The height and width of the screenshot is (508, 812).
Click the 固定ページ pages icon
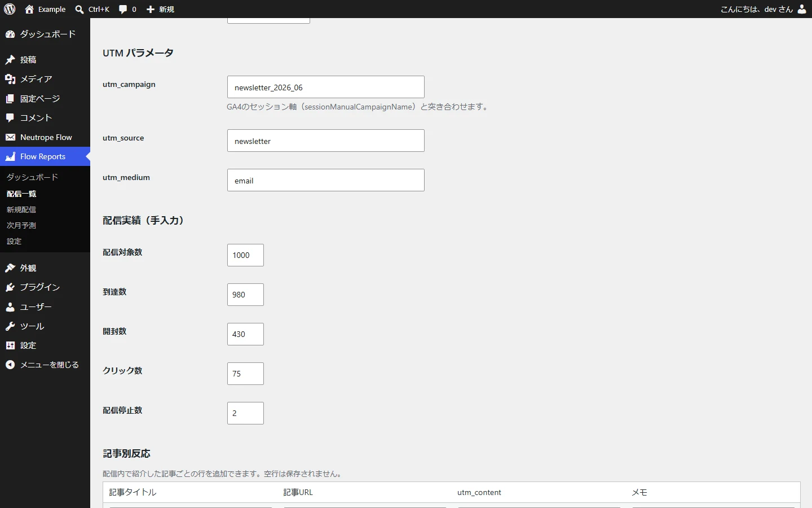click(x=10, y=99)
